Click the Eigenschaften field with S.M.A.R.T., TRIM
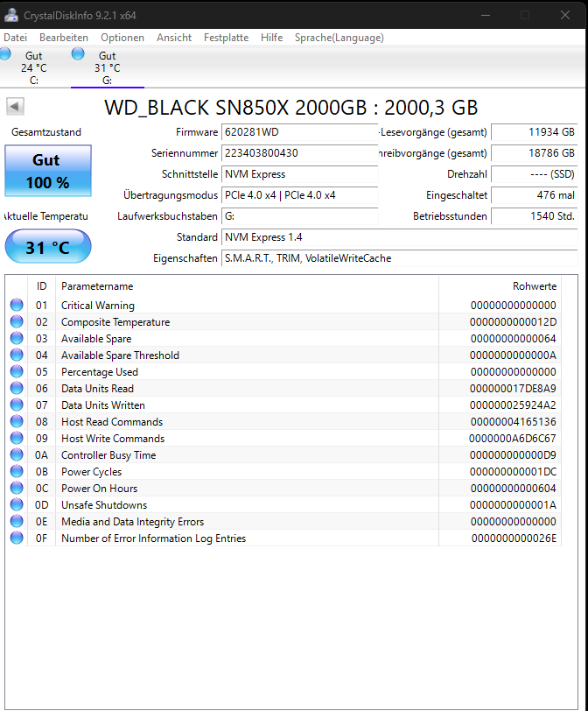The width and height of the screenshot is (588, 711). [x=400, y=258]
